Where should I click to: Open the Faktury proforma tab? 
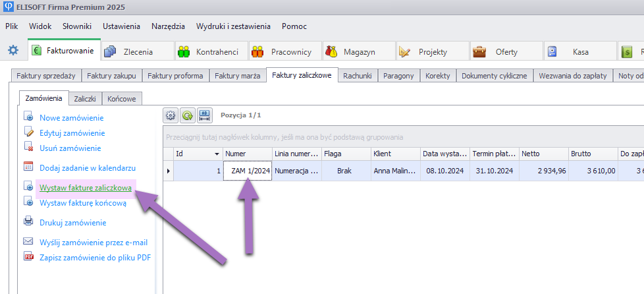click(x=174, y=76)
